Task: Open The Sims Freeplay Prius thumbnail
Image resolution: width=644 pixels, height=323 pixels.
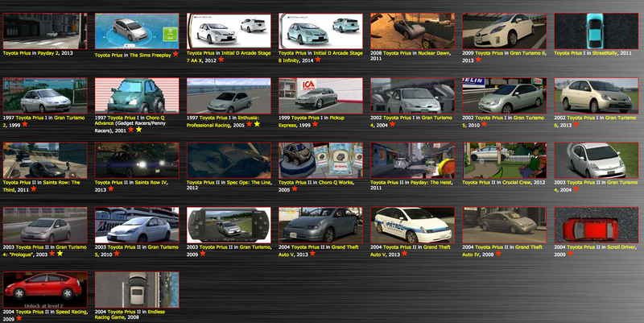Action: pyautogui.click(x=137, y=31)
